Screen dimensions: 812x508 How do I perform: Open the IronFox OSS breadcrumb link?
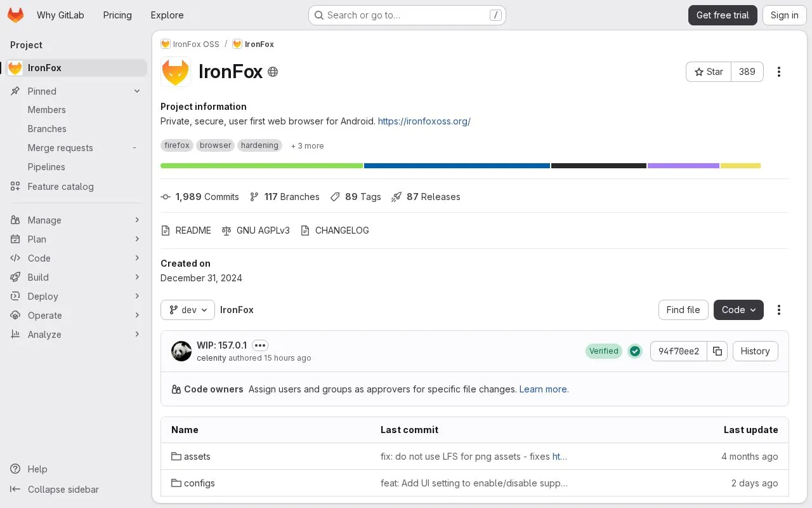[190, 44]
